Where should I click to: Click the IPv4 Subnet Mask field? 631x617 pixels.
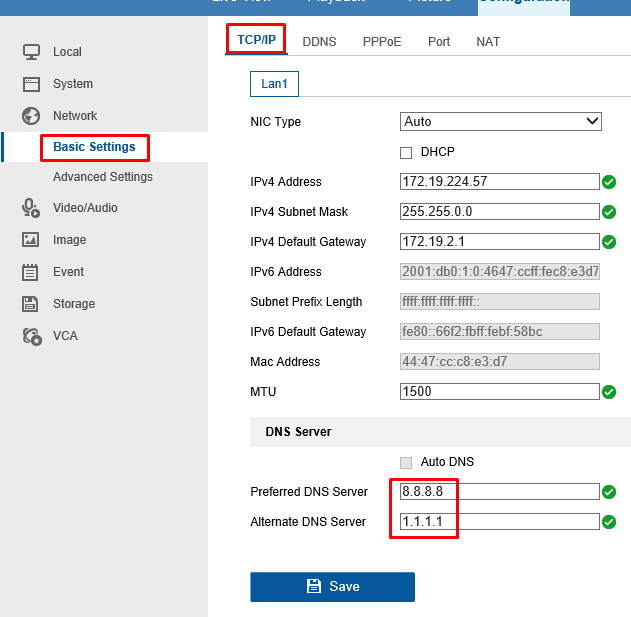(x=500, y=212)
